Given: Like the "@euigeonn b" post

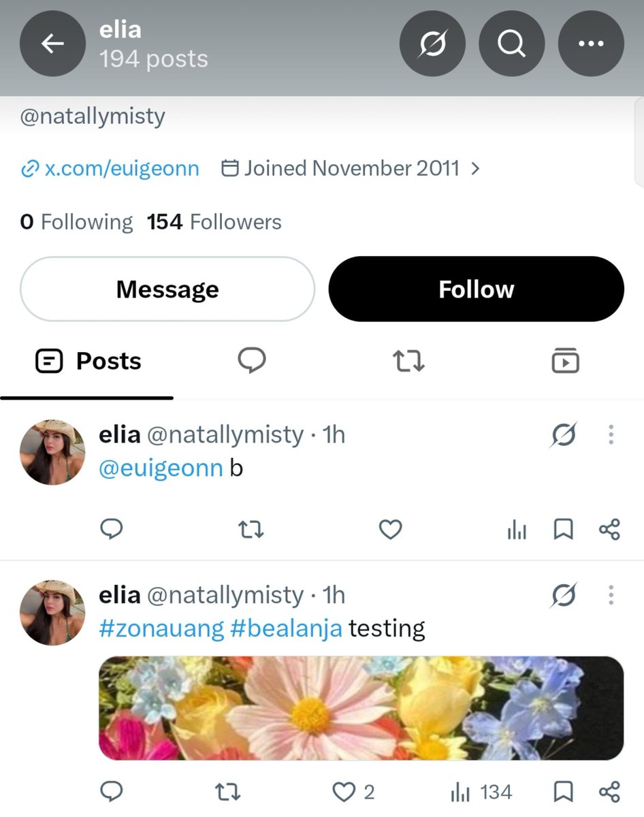Looking at the screenshot, I should coord(390,529).
